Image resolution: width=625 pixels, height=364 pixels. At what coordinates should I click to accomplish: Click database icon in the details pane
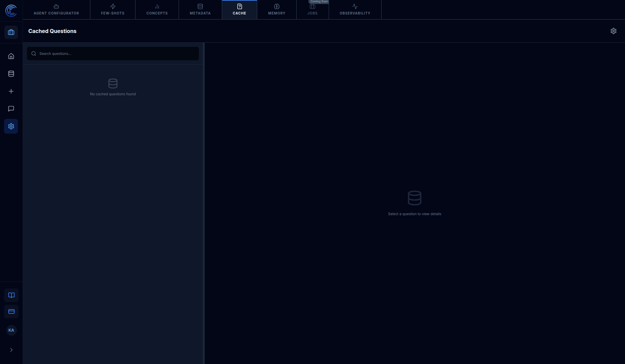(415, 198)
